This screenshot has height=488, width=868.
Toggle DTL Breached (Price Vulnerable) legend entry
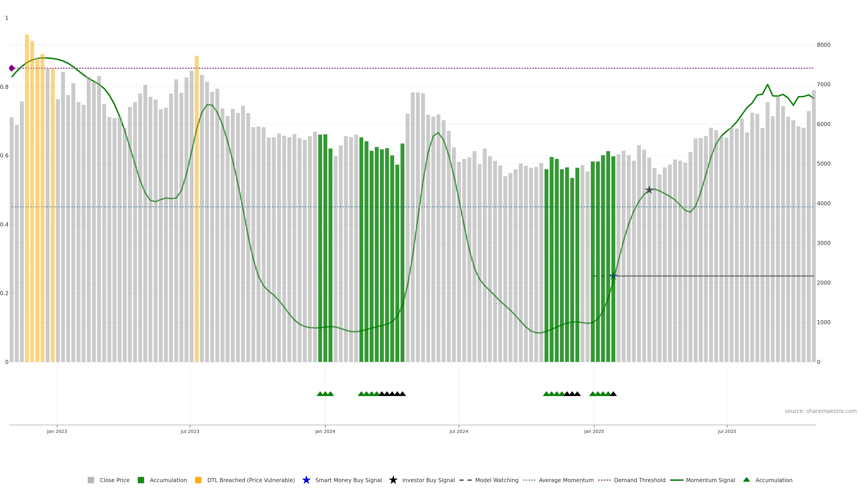pyautogui.click(x=251, y=480)
